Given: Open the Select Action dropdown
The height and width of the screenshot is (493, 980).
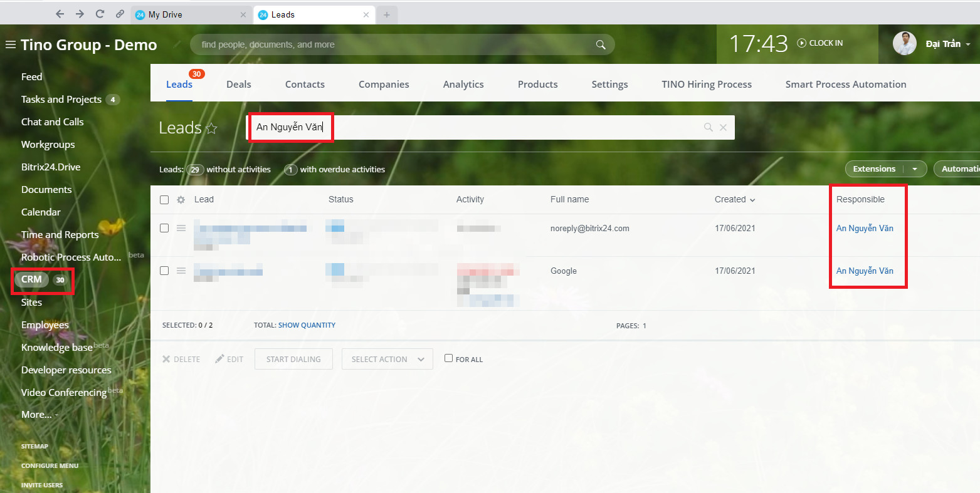Looking at the screenshot, I should pos(387,359).
